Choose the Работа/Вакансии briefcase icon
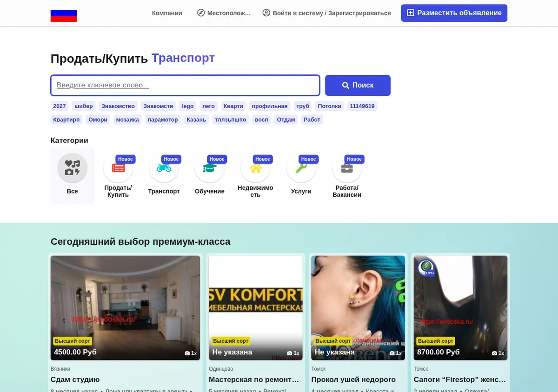558x392 pixels. 347,168
